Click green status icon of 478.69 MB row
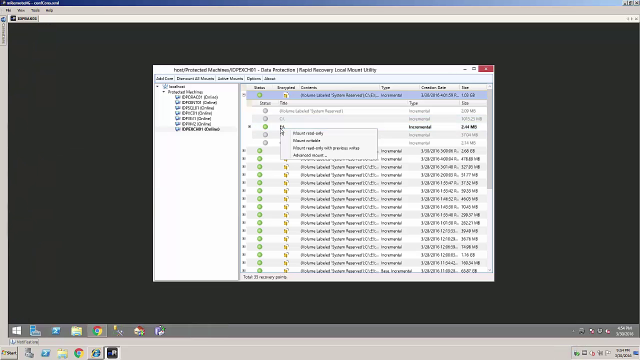640x360 pixels. click(x=260, y=159)
